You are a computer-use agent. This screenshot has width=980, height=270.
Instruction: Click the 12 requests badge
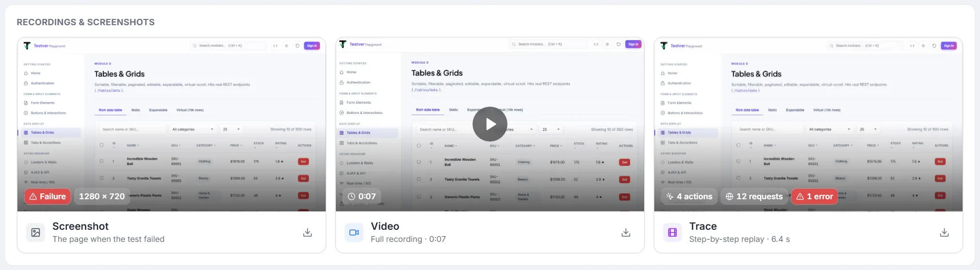[754, 196]
